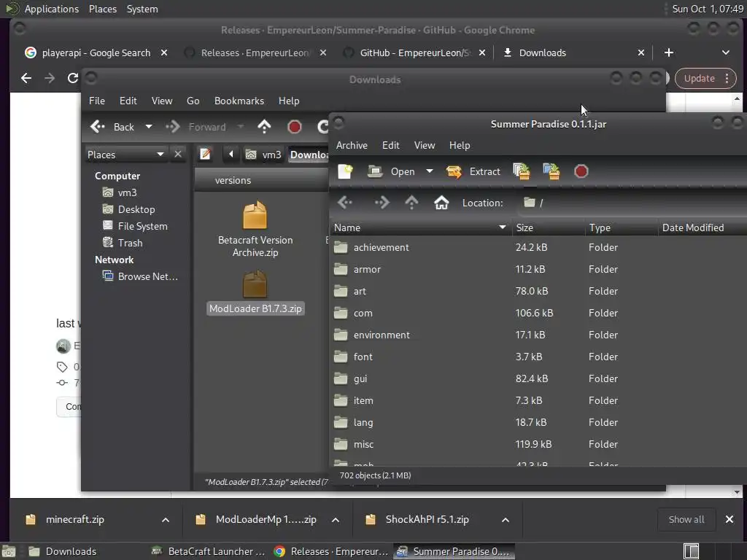Viewport: 747px width, 560px height.
Task: Open Bookmarks menu in Downloads window
Action: tap(239, 101)
